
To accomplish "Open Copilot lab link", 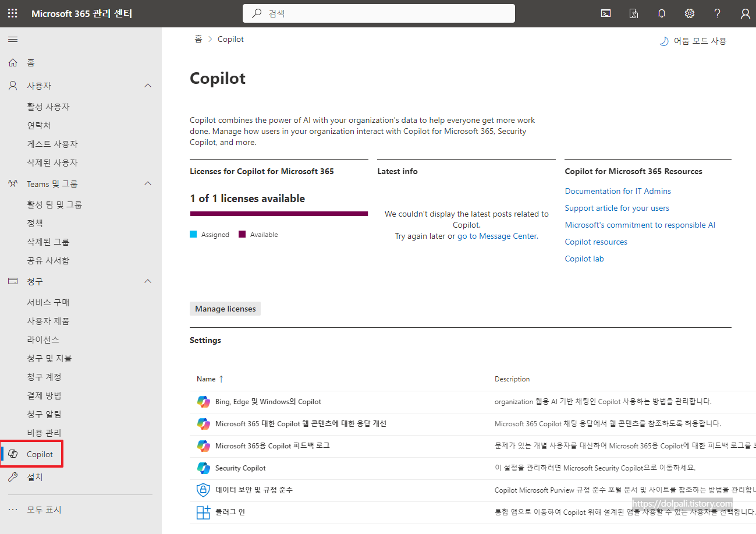I will click(584, 259).
